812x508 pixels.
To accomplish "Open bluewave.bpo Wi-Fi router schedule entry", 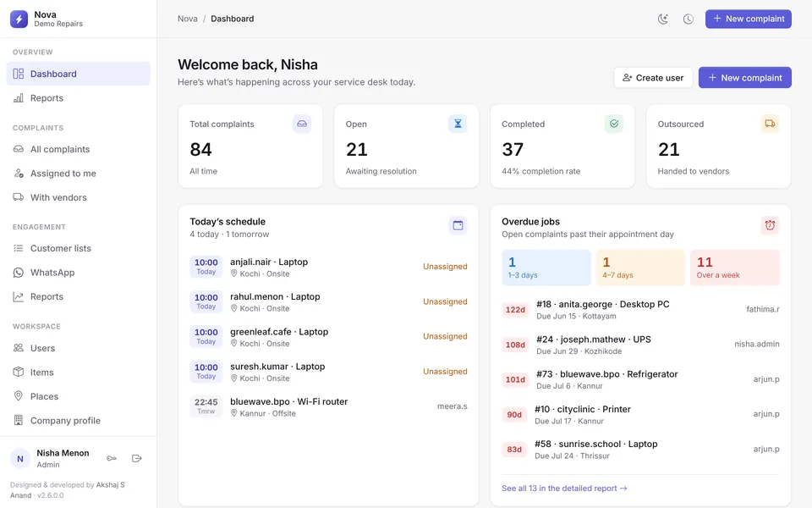I will 328,407.
